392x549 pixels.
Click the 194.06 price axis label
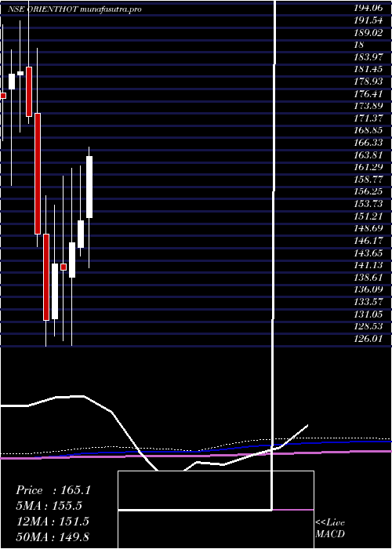(368, 9)
